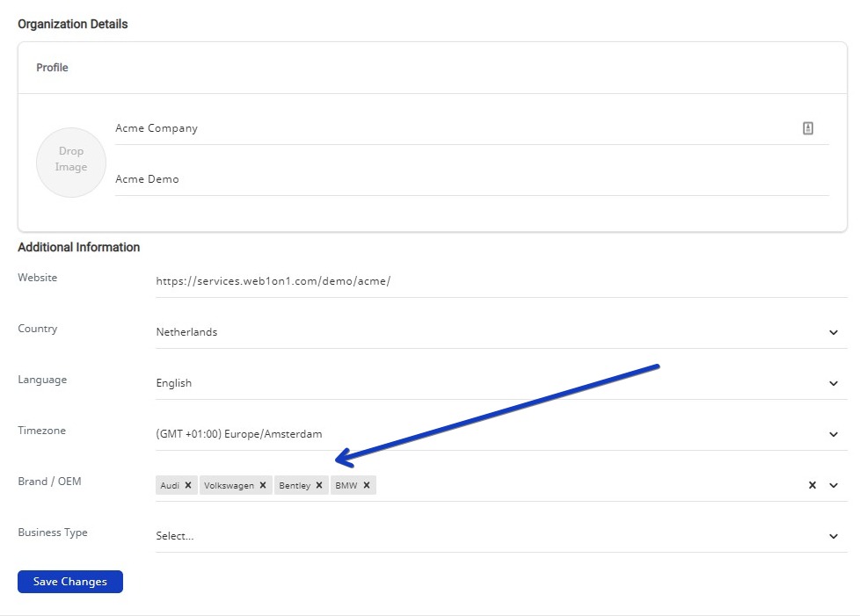Expand the Business Type chevron arrow
The width and height of the screenshot is (860, 616).
coord(833,537)
